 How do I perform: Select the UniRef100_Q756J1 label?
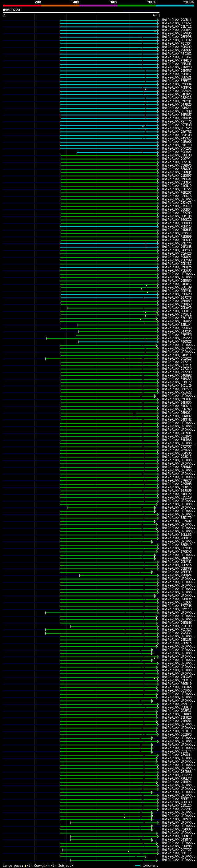177,314
